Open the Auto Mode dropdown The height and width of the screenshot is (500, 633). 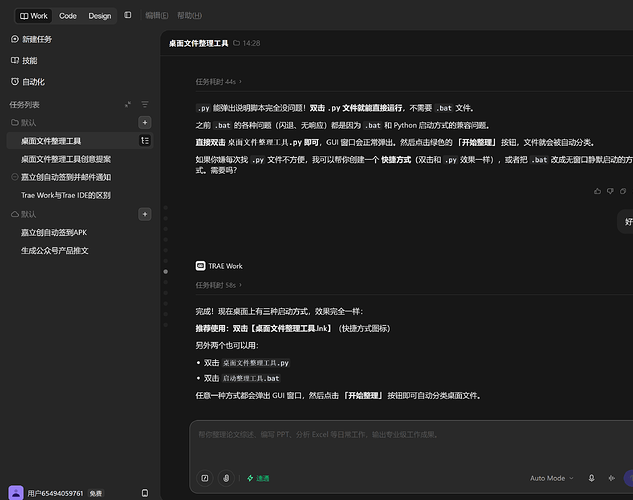(551, 478)
